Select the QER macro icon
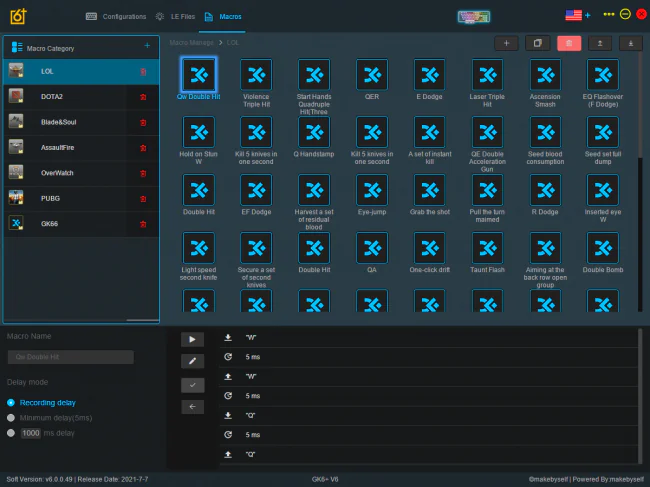The height and width of the screenshot is (487, 650). (x=372, y=75)
